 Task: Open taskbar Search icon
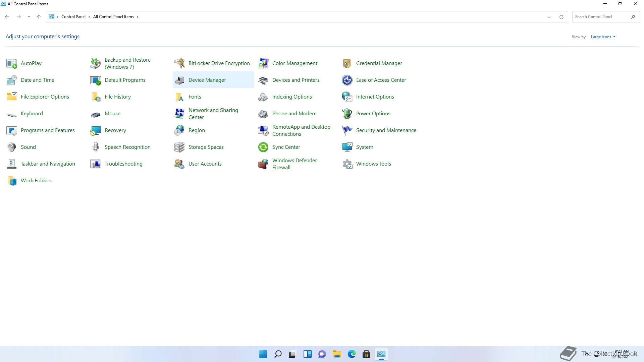[x=278, y=354]
